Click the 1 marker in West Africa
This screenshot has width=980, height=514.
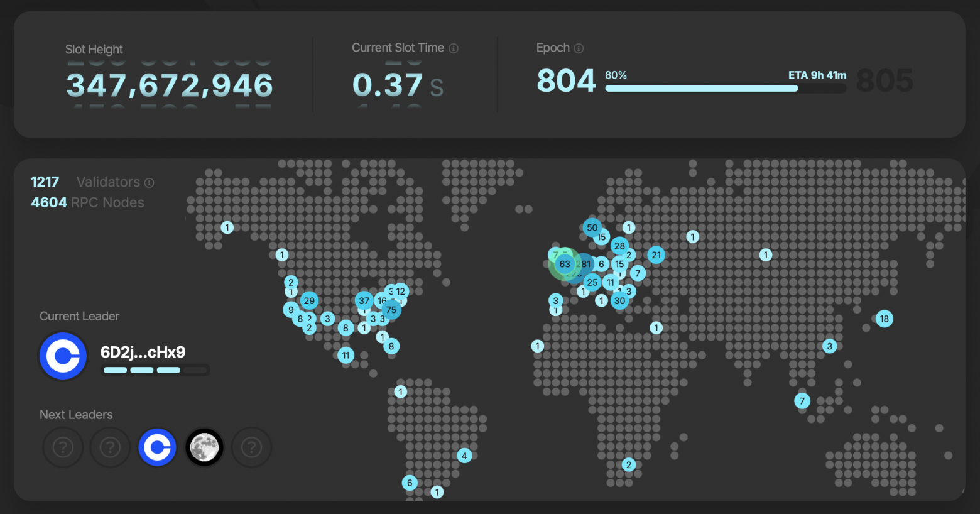click(538, 346)
